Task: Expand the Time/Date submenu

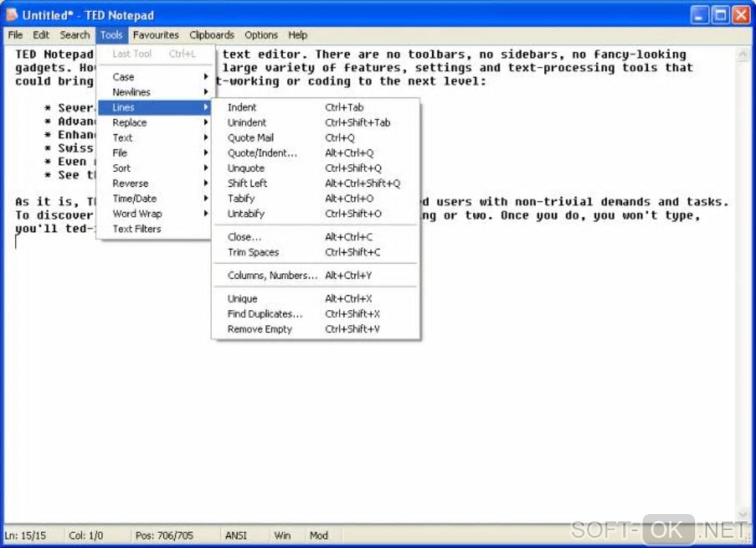Action: pos(154,198)
